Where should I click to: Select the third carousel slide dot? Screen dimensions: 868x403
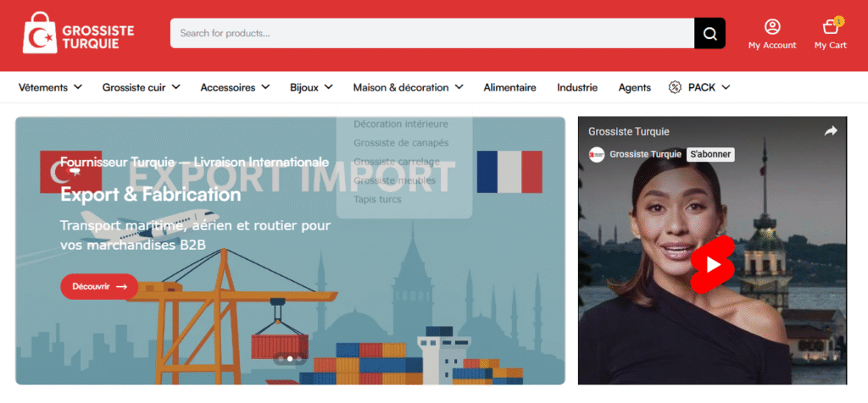coord(299,359)
